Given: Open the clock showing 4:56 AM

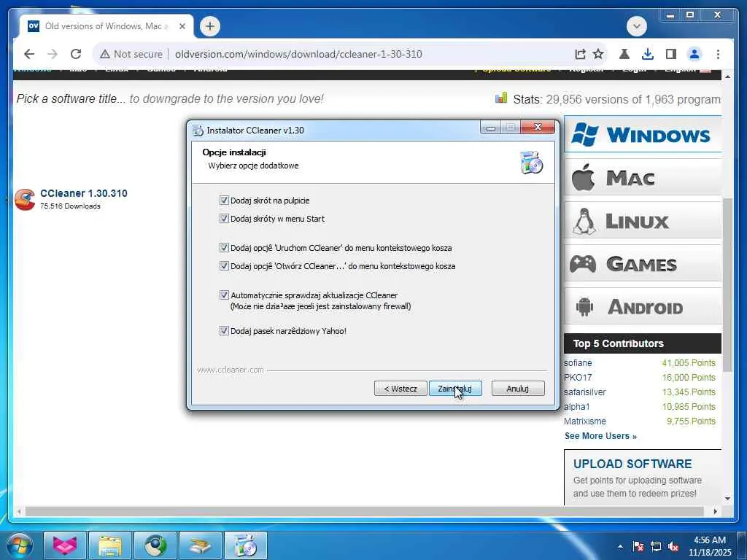Looking at the screenshot, I should [709, 545].
